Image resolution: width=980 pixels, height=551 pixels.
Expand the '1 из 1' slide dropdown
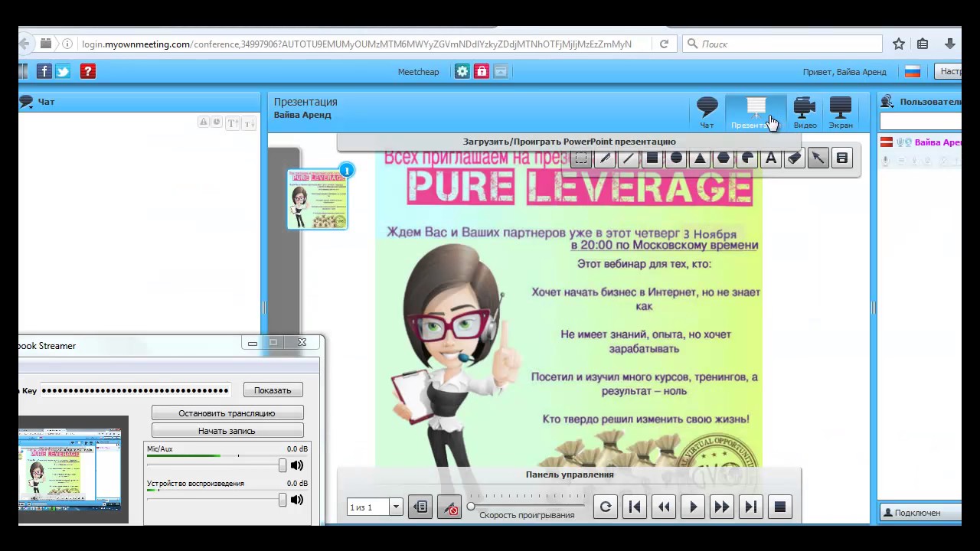396,507
